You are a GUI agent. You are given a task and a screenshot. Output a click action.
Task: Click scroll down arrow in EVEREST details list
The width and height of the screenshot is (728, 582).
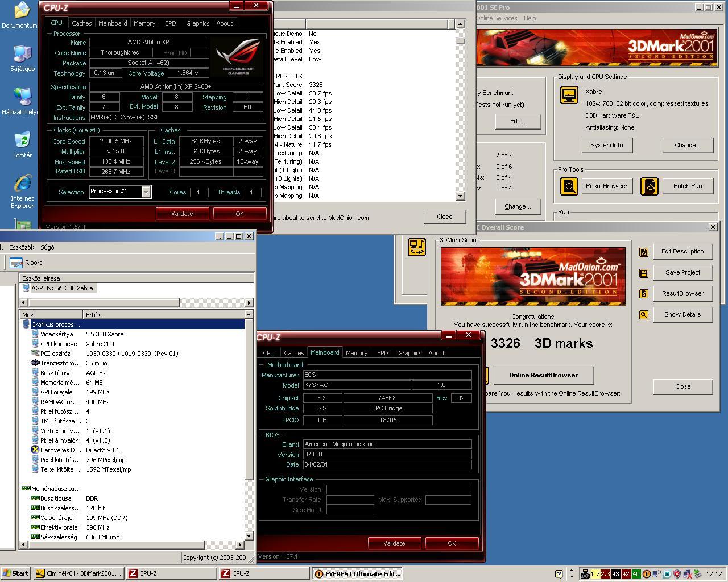click(249, 535)
